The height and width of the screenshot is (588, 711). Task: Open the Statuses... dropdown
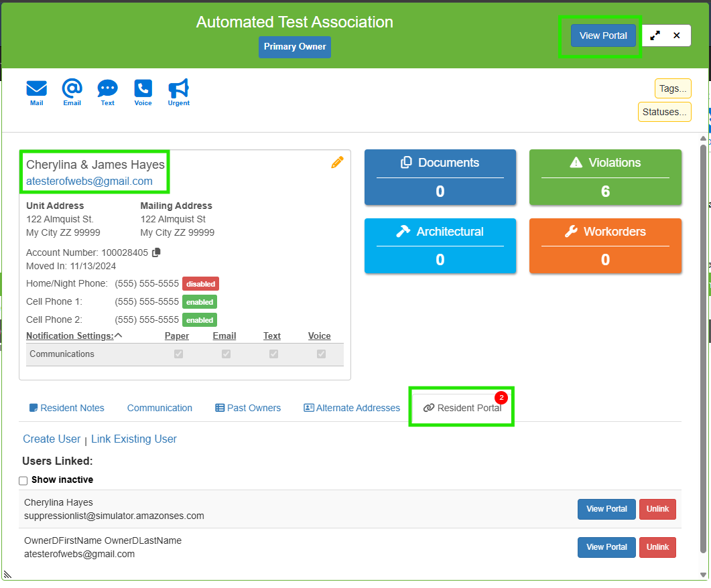point(664,112)
